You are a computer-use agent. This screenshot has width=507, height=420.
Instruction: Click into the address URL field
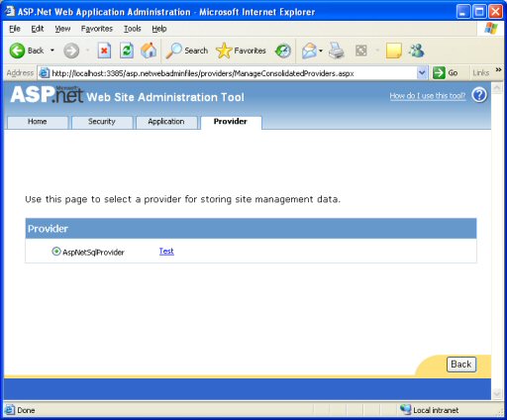click(x=234, y=73)
